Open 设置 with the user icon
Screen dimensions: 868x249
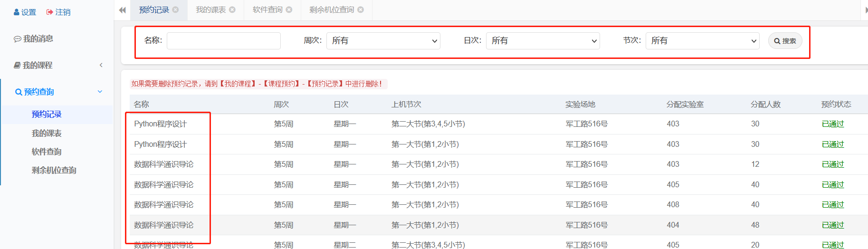point(17,12)
